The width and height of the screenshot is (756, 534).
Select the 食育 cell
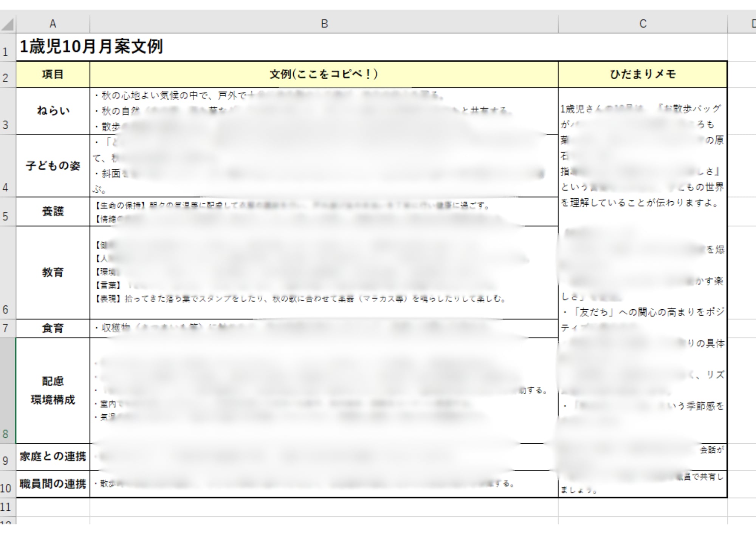[53, 328]
